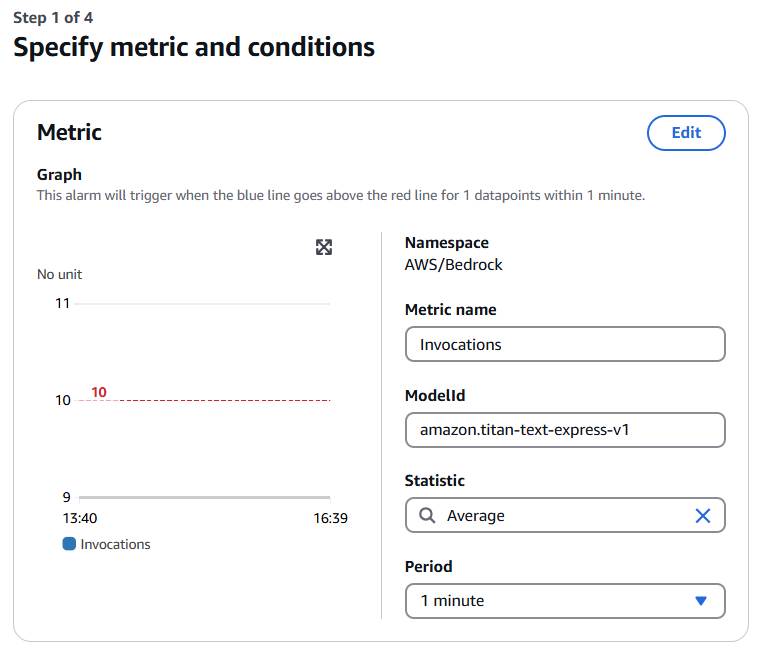Click the "No unit" y-axis label
This screenshot has height=657, width=763.
60,274
